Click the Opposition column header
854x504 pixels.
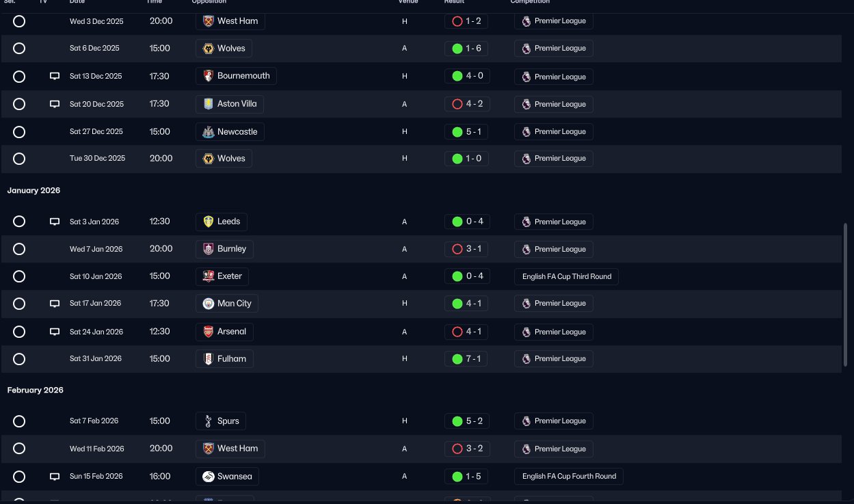[x=209, y=2]
